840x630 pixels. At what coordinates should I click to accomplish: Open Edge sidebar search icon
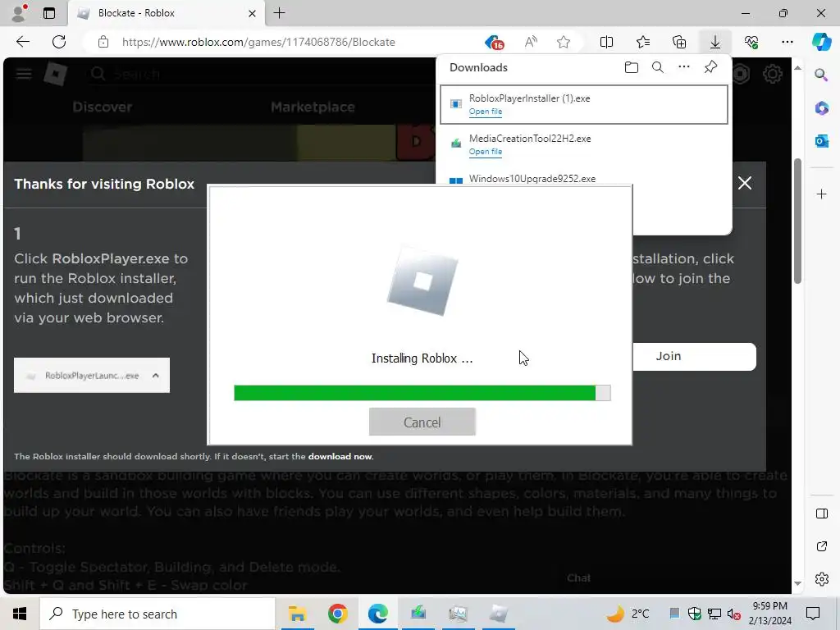[821, 75]
